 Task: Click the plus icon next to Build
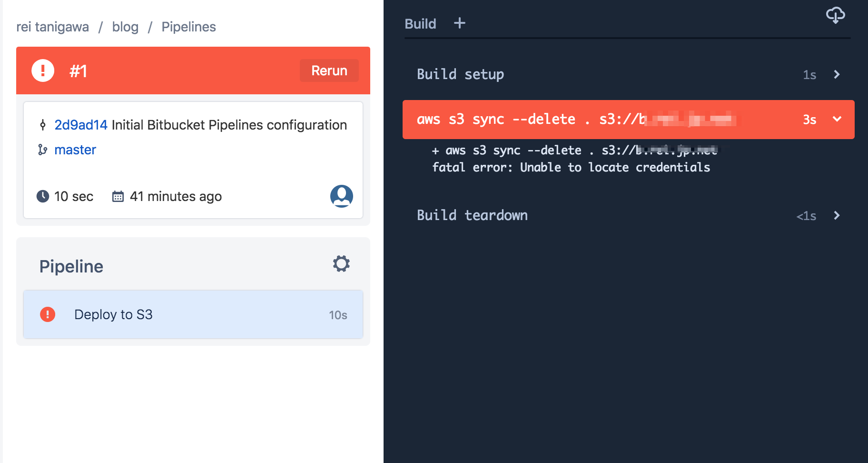pos(460,23)
